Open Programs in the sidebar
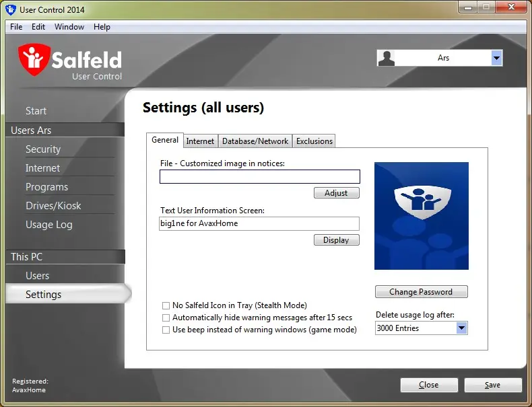This screenshot has width=532, height=407. pos(47,187)
